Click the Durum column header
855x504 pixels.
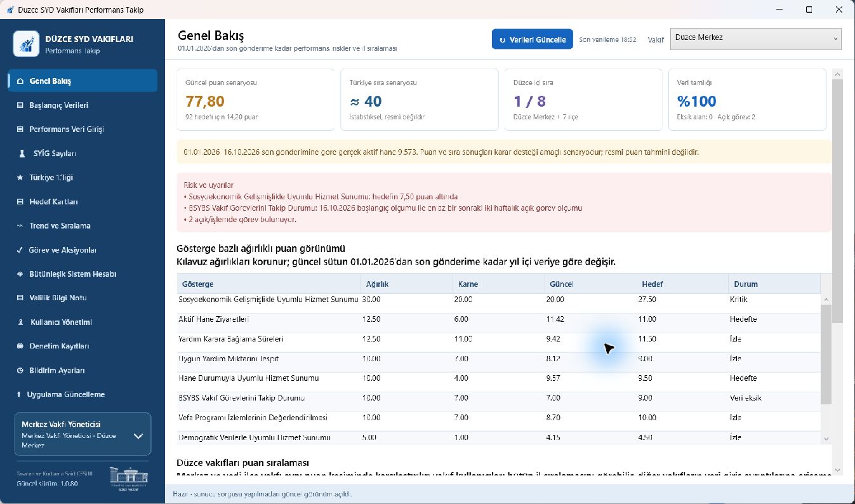(774, 284)
